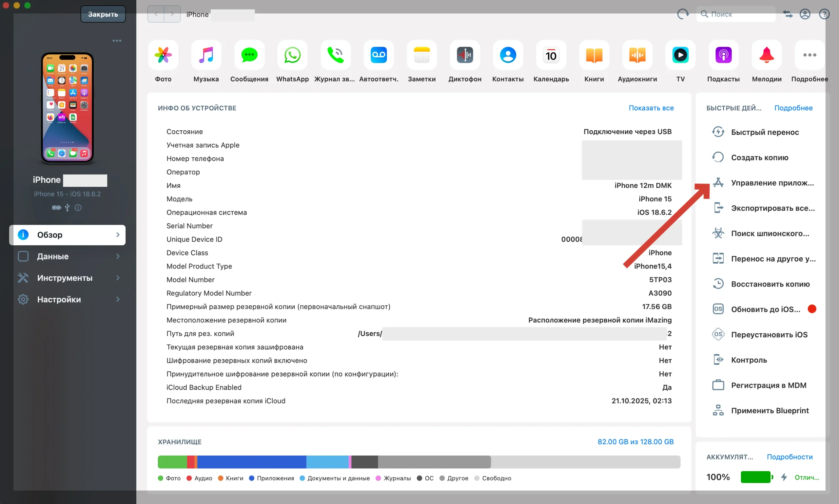Open the three-dot menu above the phone image

pyautogui.click(x=117, y=41)
